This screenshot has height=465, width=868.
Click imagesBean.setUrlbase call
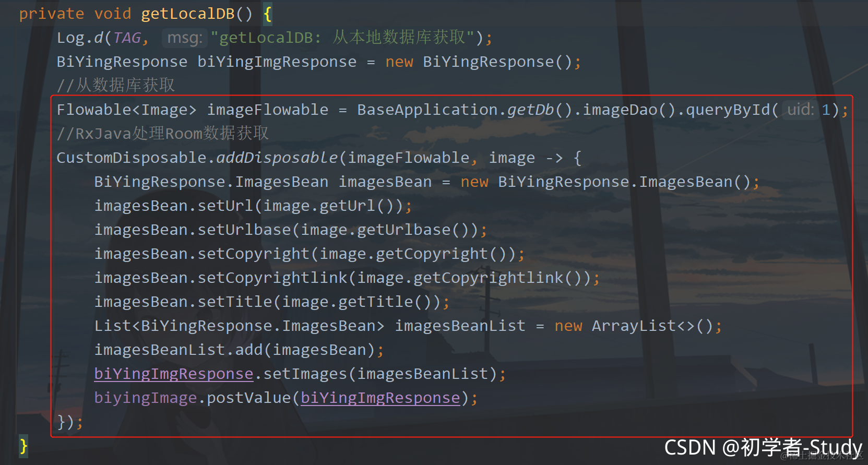pyautogui.click(x=193, y=230)
